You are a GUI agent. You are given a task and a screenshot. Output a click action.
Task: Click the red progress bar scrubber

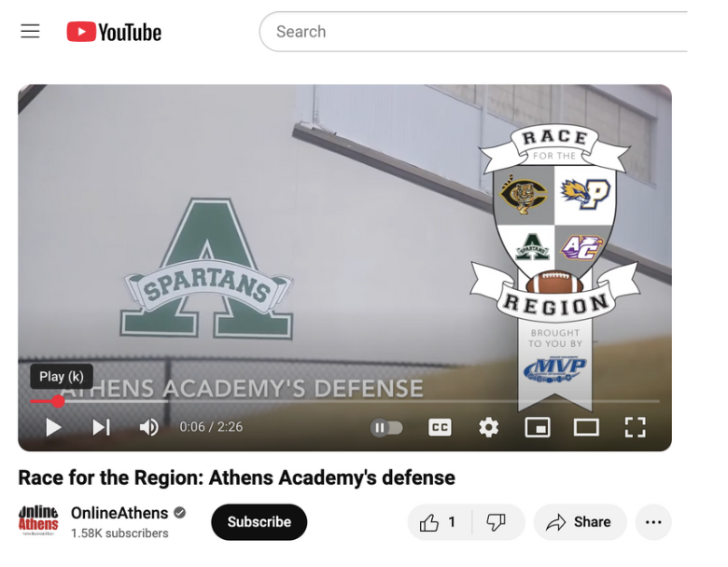(x=58, y=401)
